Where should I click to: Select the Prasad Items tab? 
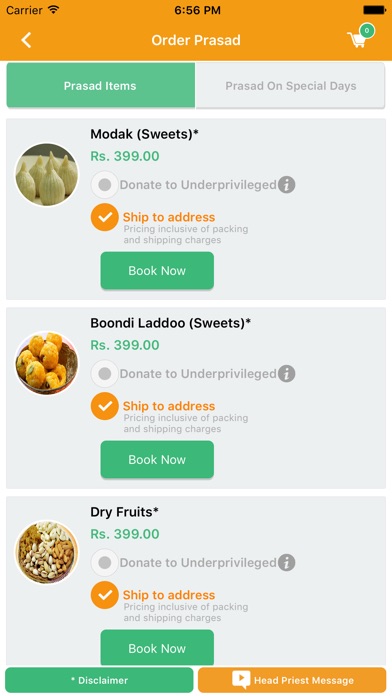(101, 86)
